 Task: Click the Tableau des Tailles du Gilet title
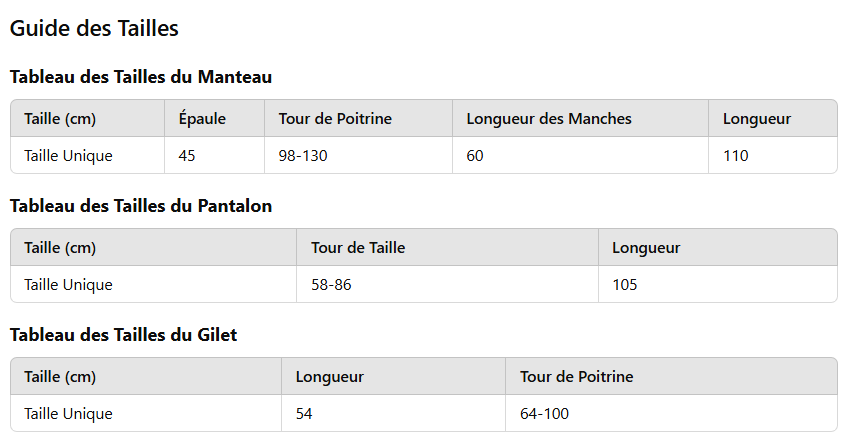tap(124, 335)
